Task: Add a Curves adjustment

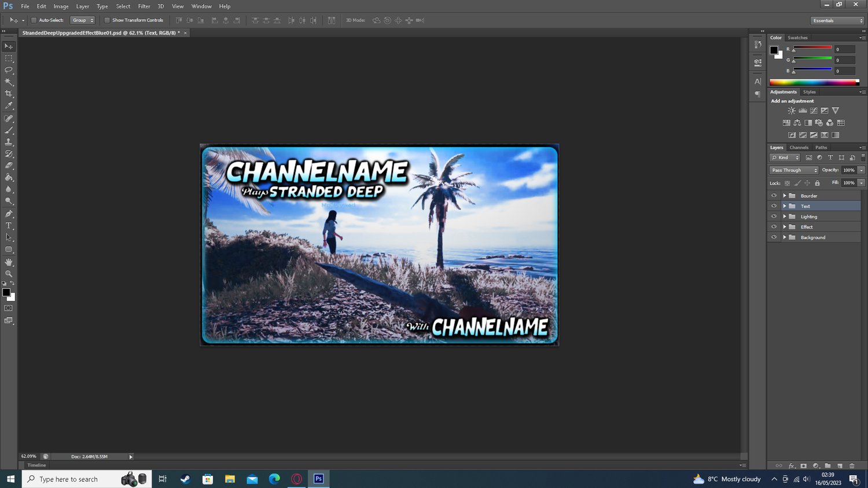Action: click(814, 111)
